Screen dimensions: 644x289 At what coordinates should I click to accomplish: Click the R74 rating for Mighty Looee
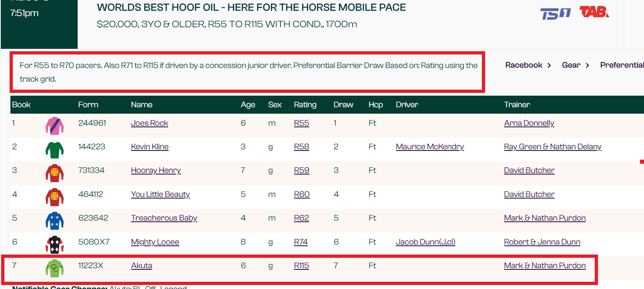tap(301, 242)
